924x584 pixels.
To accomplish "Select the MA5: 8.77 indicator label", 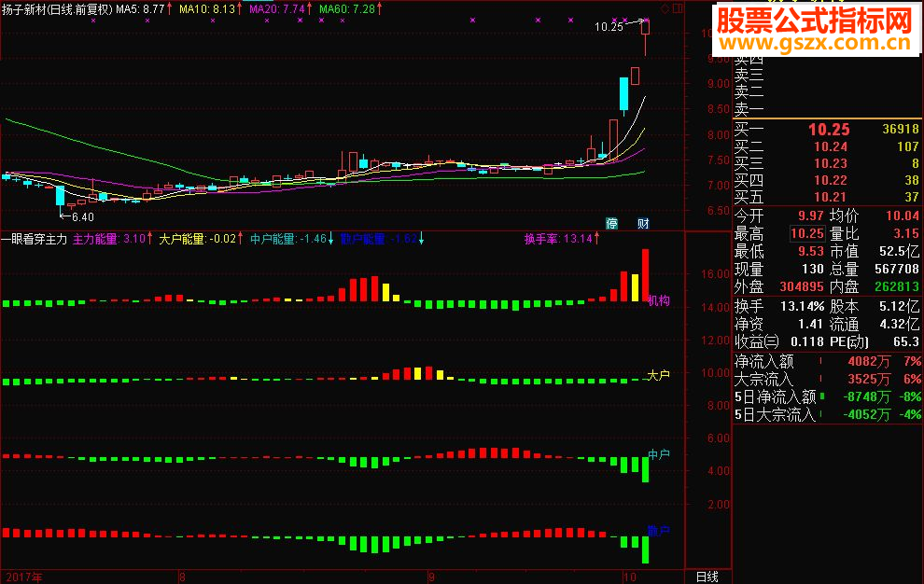I will 144,8.
